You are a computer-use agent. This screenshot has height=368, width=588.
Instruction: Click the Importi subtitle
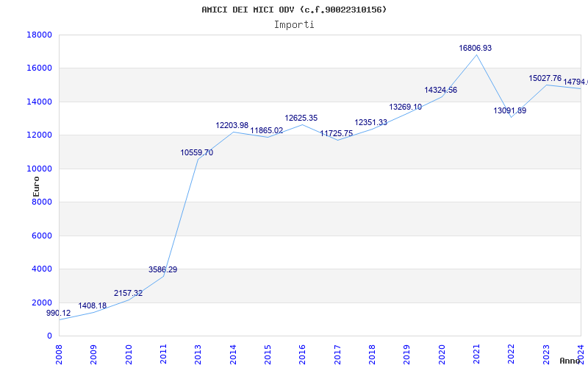294,24
